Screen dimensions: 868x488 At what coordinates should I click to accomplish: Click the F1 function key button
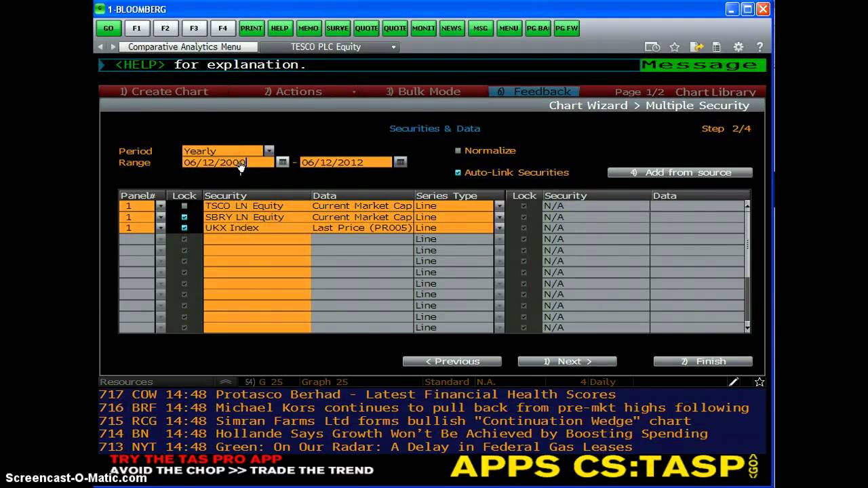pyautogui.click(x=137, y=28)
